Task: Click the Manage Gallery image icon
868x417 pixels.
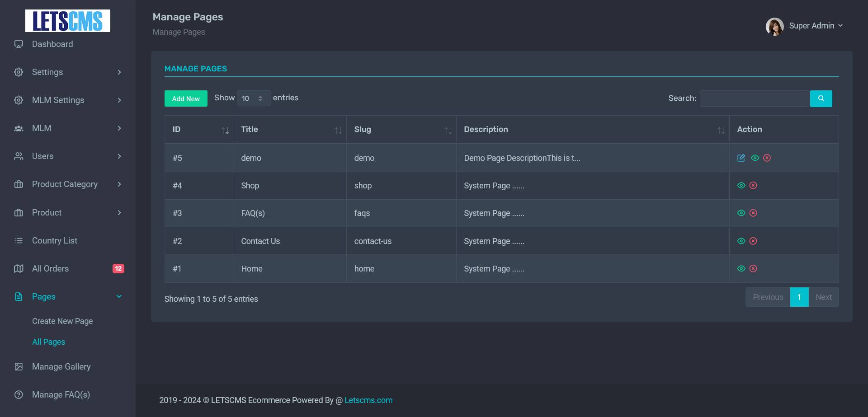Action: click(19, 367)
